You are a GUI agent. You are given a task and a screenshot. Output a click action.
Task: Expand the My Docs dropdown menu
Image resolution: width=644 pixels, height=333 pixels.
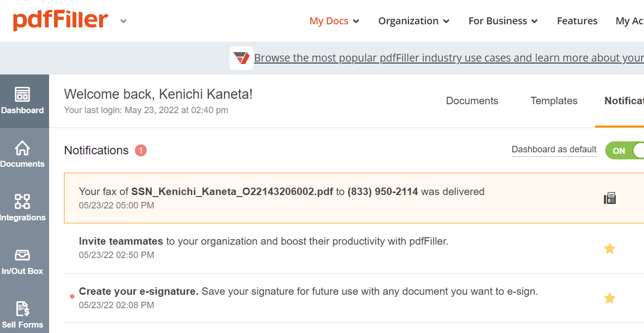(334, 21)
